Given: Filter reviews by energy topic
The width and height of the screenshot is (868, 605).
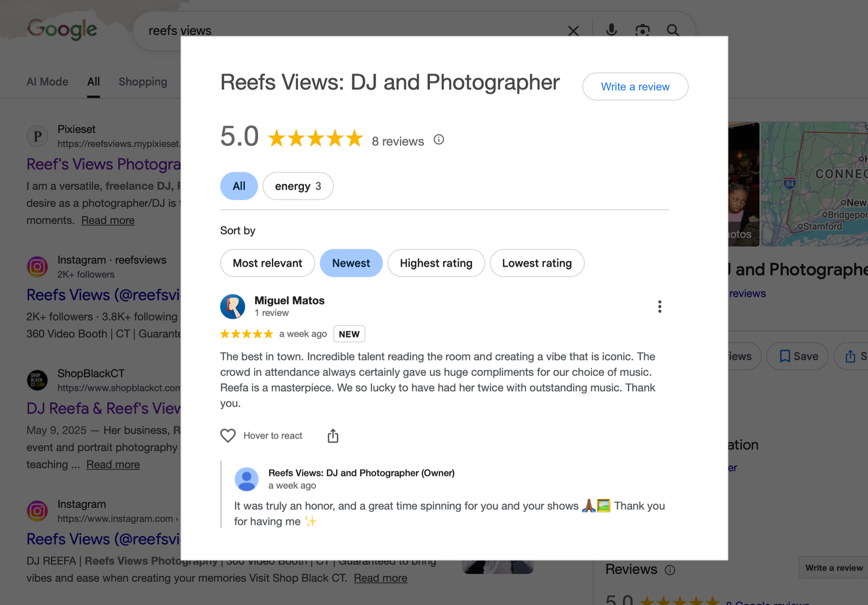Looking at the screenshot, I should point(298,186).
